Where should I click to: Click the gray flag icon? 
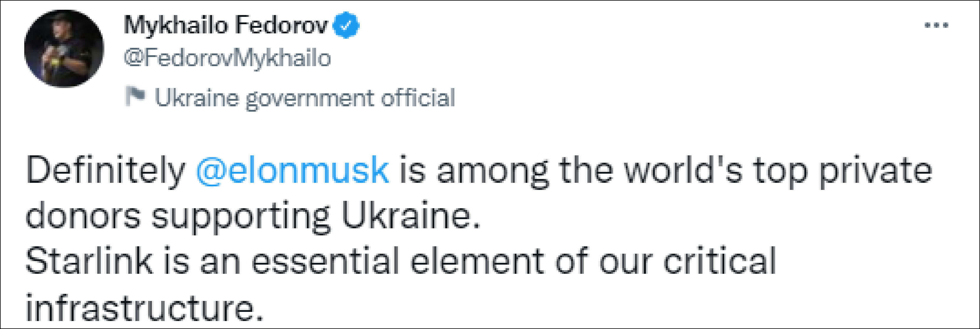click(x=135, y=97)
